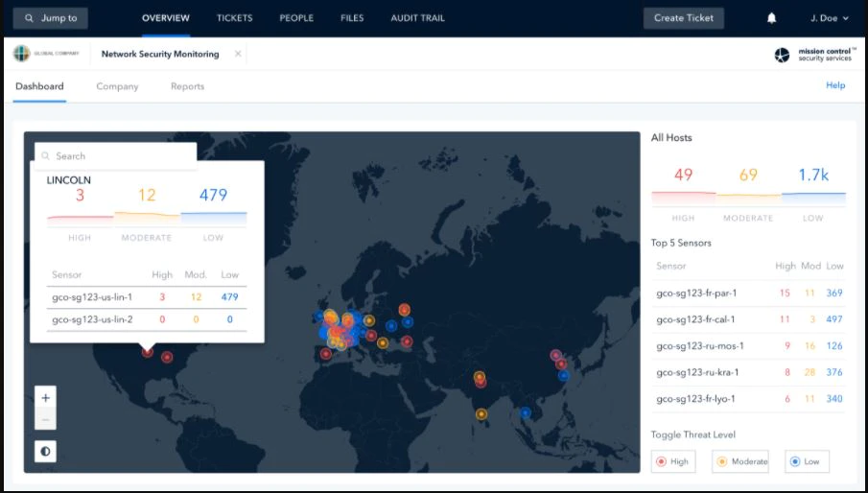
Task: Open the Help link
Action: point(835,85)
